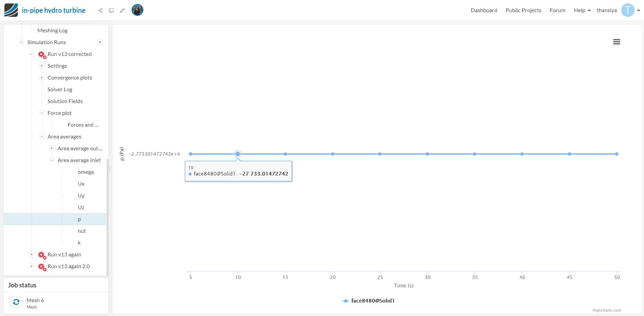Expand the Convergence plots node
Image resolution: width=644 pixels, height=316 pixels.
[42, 77]
